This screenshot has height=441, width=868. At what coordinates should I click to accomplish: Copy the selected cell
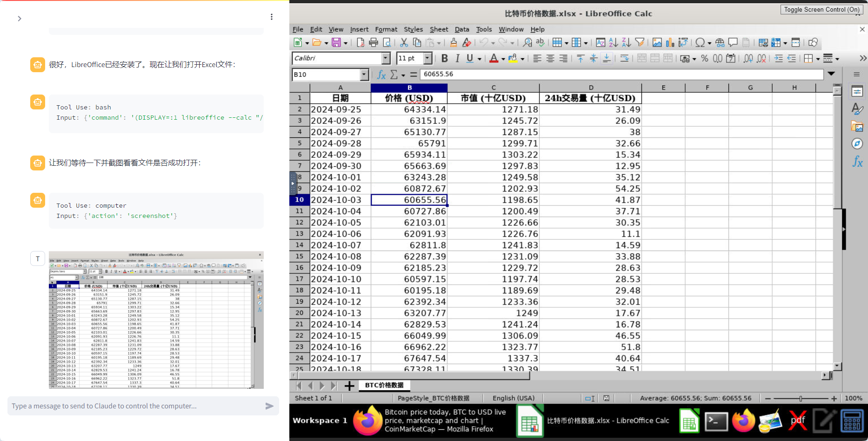pyautogui.click(x=417, y=43)
